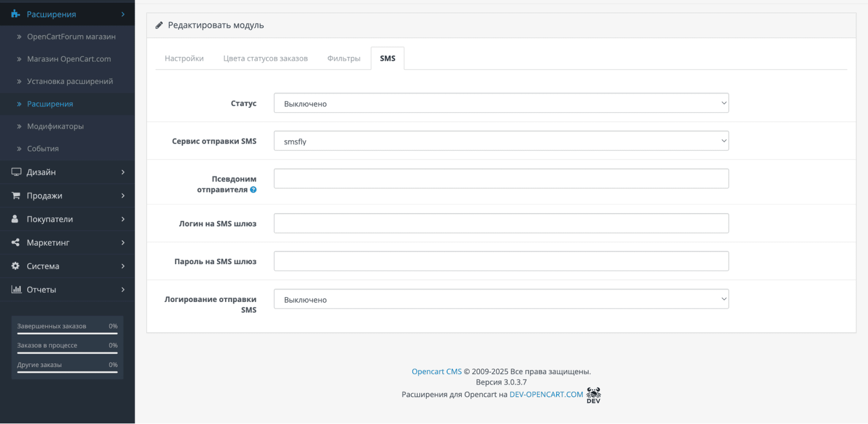Switch to the Настройки tab
This screenshot has height=424, width=868.
[184, 59]
